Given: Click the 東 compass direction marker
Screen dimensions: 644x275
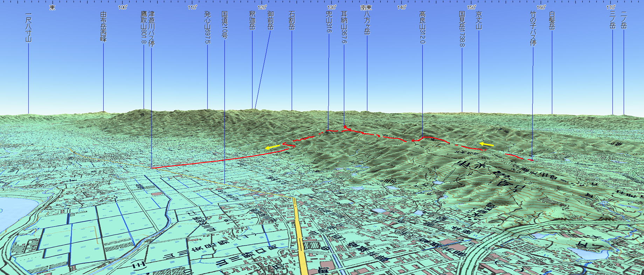Looking at the screenshot, I should point(52,7).
